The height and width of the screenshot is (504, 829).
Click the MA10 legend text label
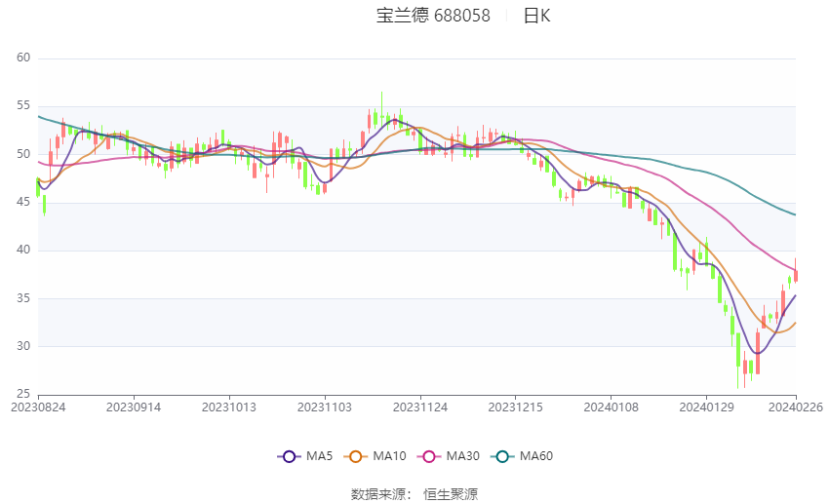[x=389, y=456]
